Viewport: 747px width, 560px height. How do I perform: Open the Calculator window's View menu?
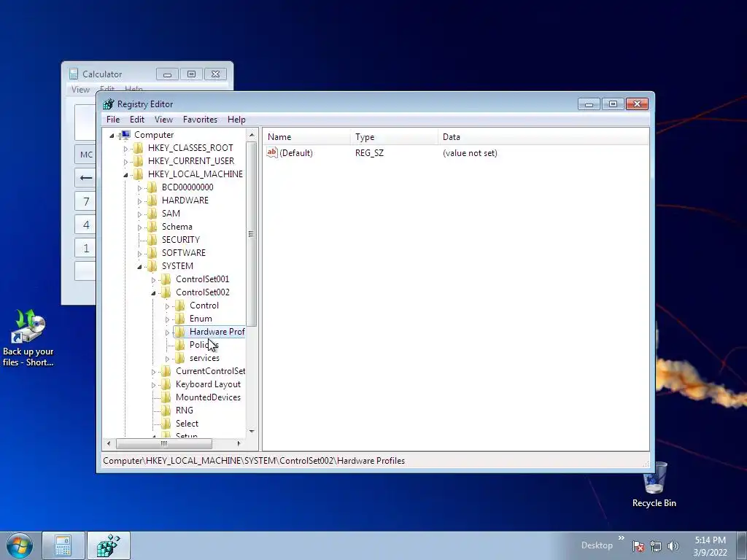[x=80, y=89]
